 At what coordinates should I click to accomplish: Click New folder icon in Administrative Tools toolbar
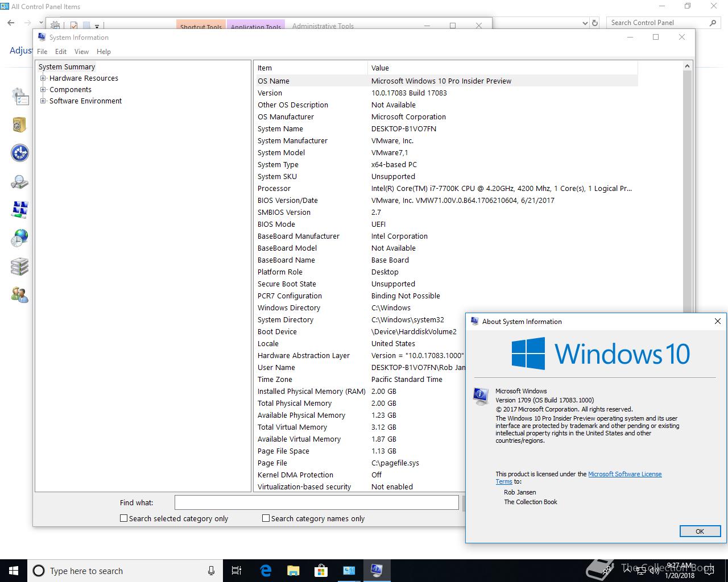point(86,26)
